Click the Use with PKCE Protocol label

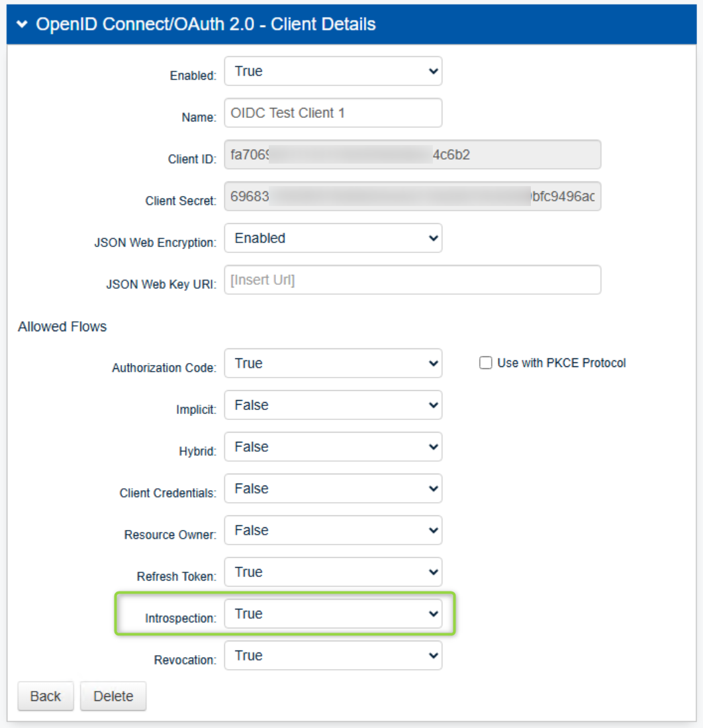click(561, 362)
